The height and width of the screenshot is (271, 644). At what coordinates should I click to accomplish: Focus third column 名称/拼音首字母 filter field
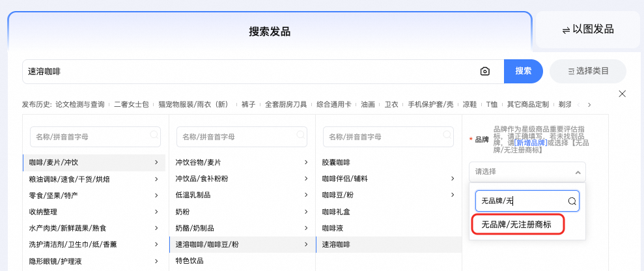pos(388,137)
